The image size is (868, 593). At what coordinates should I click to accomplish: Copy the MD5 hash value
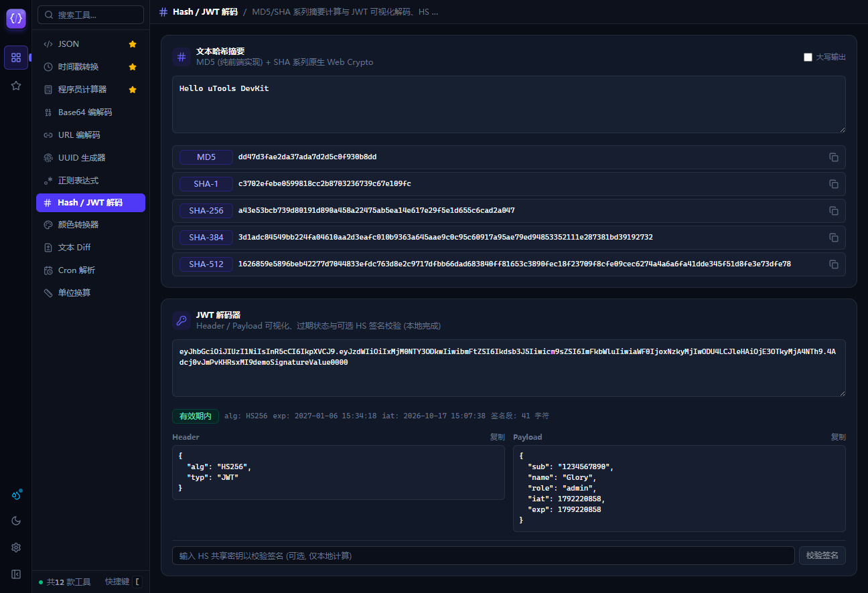coord(834,157)
